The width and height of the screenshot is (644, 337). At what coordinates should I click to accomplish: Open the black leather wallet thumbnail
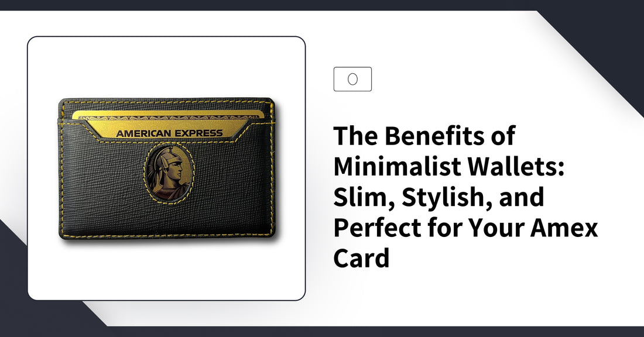click(167, 168)
